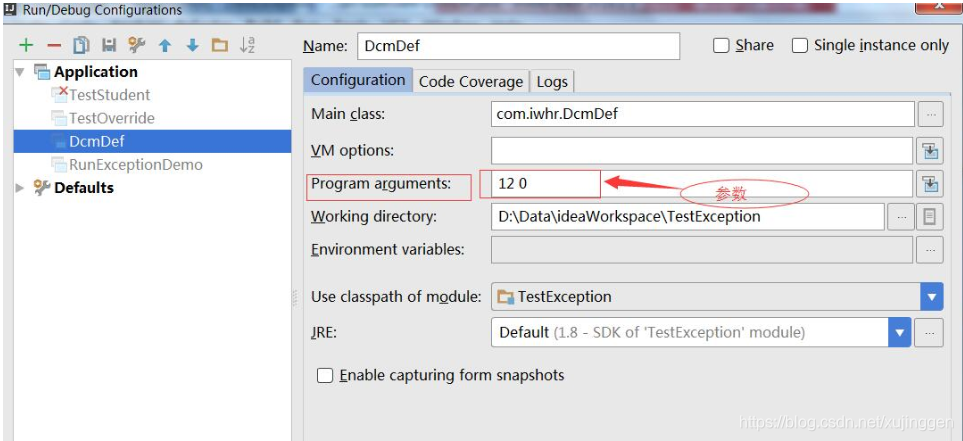Viewport: 963px width, 441px height.
Task: Save the configuration with the floppy icon
Action: tap(109, 45)
